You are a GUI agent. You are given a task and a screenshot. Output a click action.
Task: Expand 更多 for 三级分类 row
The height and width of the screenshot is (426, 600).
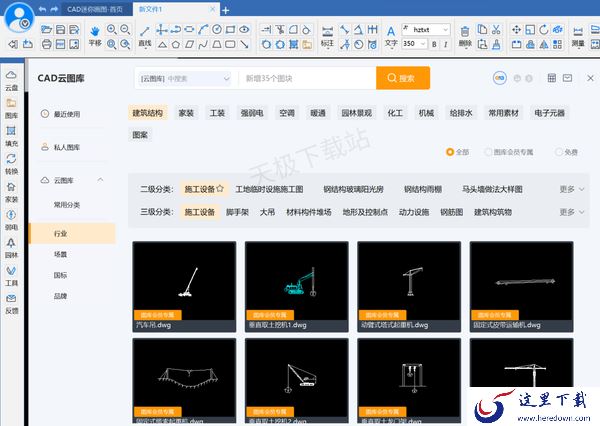pyautogui.click(x=572, y=212)
